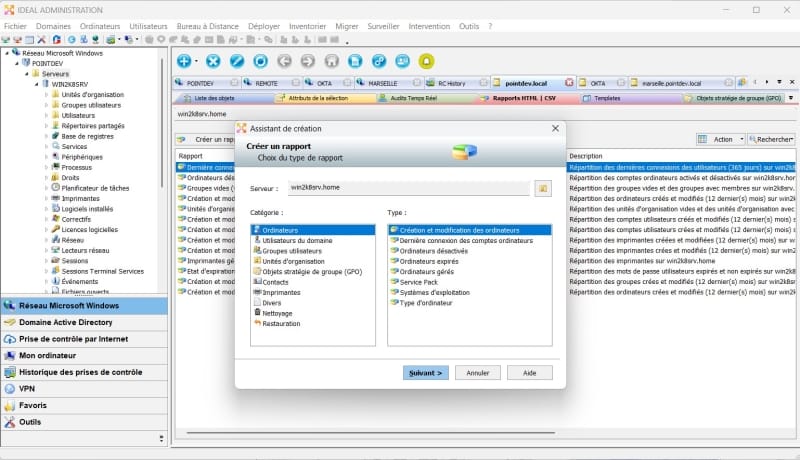Click the blue remote screen toolbar icon
800x460 pixels.
tap(403, 61)
